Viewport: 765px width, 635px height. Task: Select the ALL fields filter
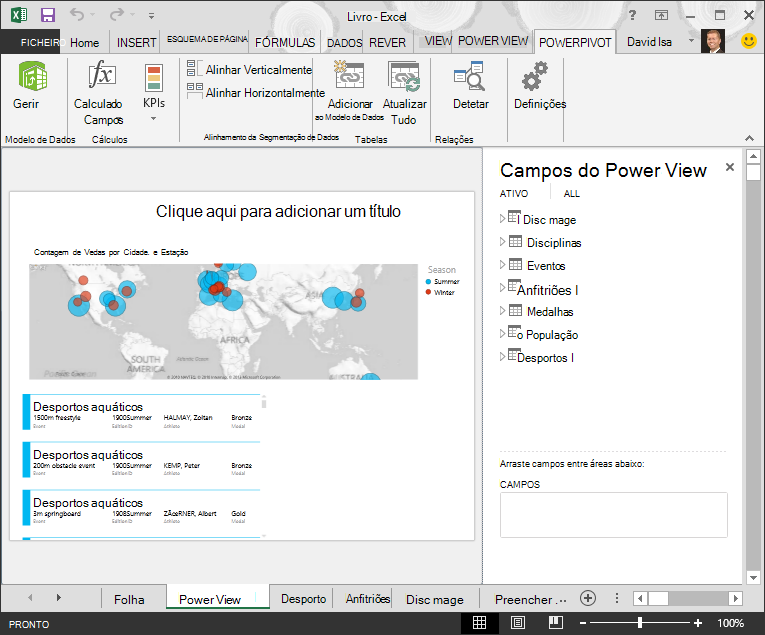click(x=571, y=194)
